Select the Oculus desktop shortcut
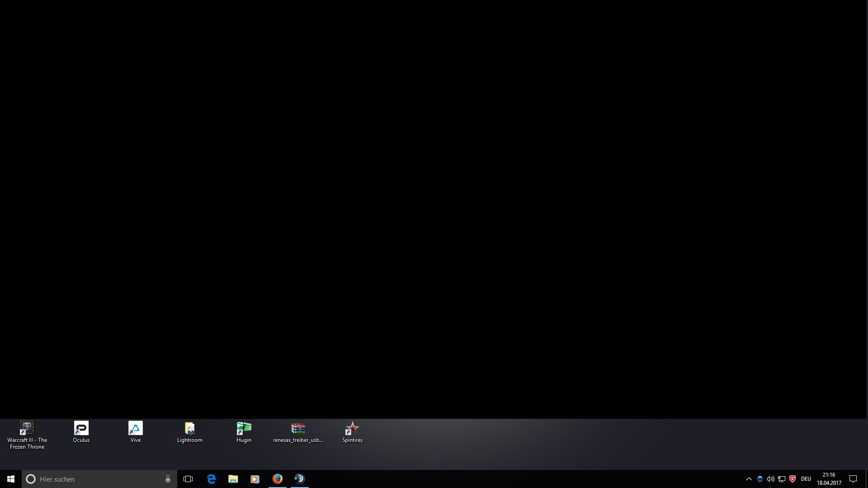The width and height of the screenshot is (868, 488). pos(81,428)
